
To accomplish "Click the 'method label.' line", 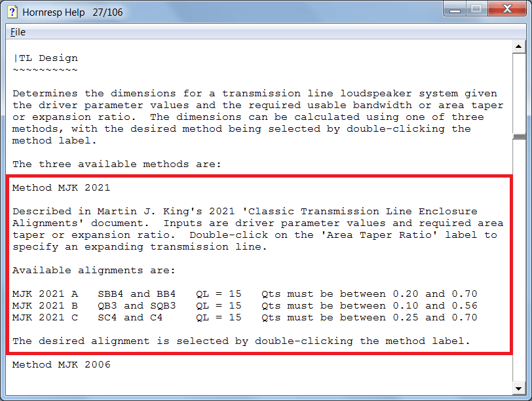I will click(x=54, y=140).
